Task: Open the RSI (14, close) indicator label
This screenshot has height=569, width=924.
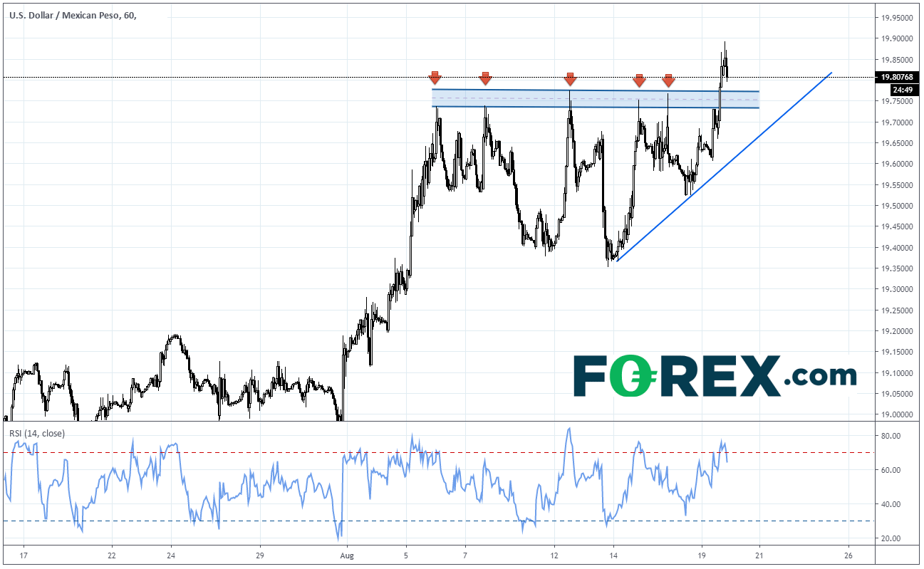Action: pos(36,433)
